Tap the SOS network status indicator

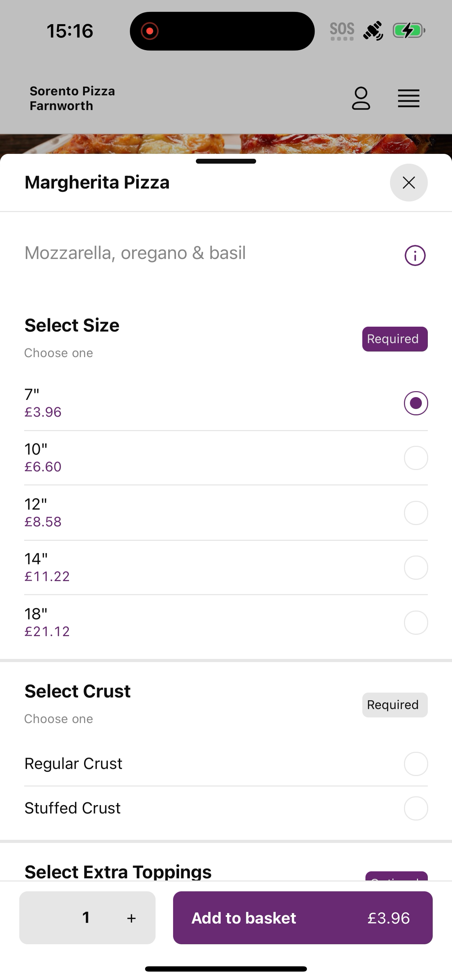click(x=342, y=31)
